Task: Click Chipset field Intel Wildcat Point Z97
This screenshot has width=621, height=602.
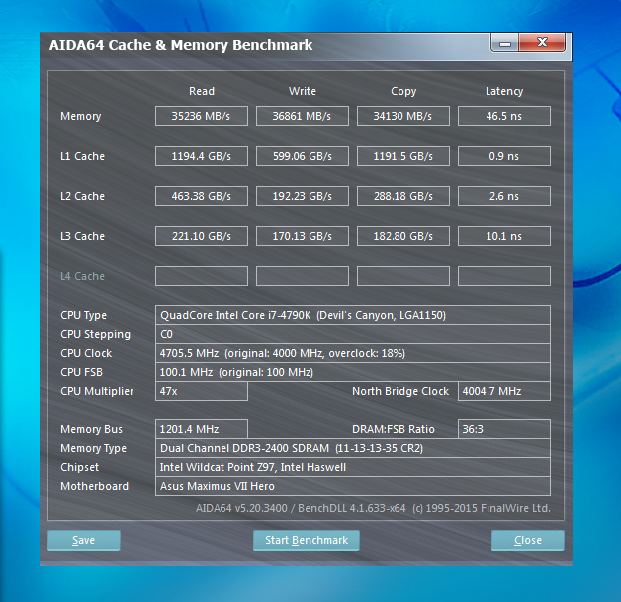Action: 352,467
